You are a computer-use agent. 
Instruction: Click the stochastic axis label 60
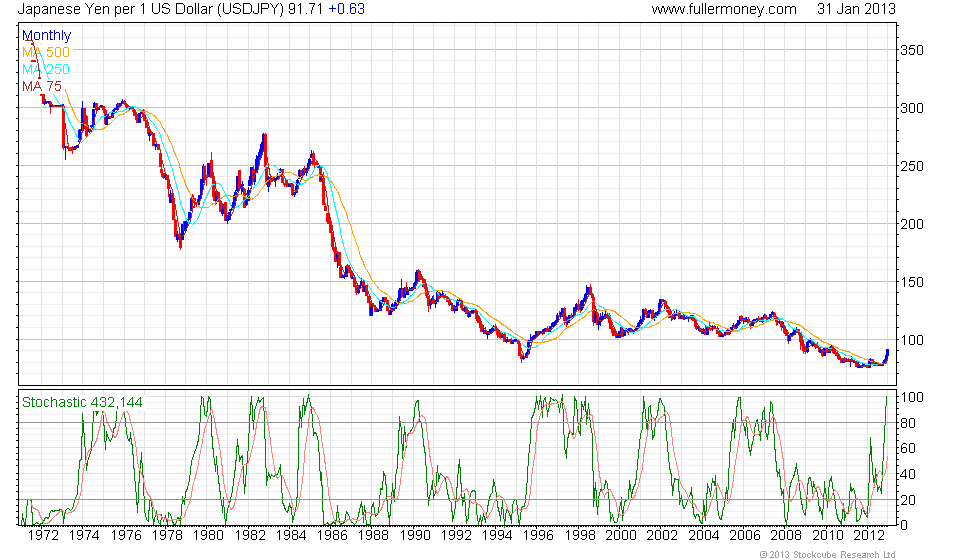(908, 449)
